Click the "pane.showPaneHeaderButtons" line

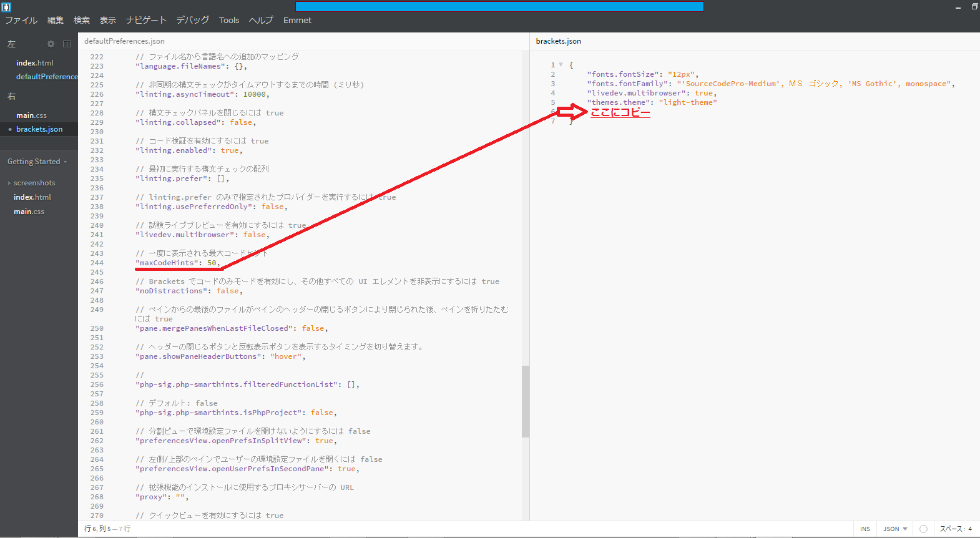click(x=220, y=356)
